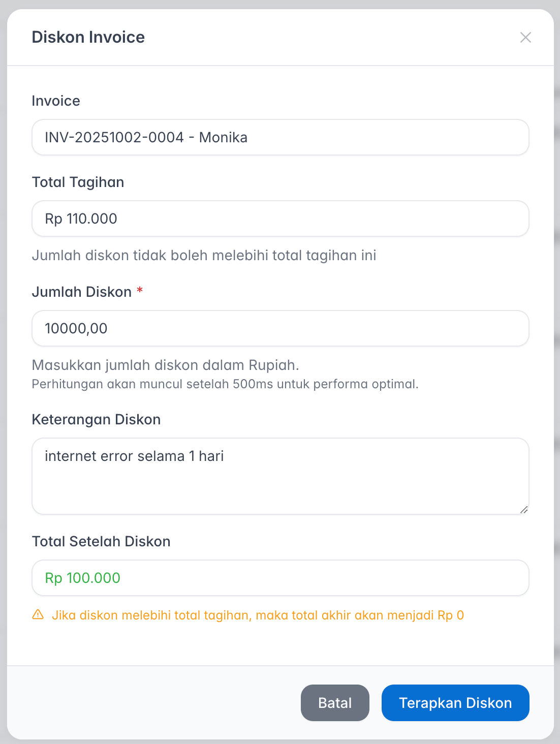Click the Jumlah Diskon label
The width and height of the screenshot is (560, 744).
coord(82,291)
